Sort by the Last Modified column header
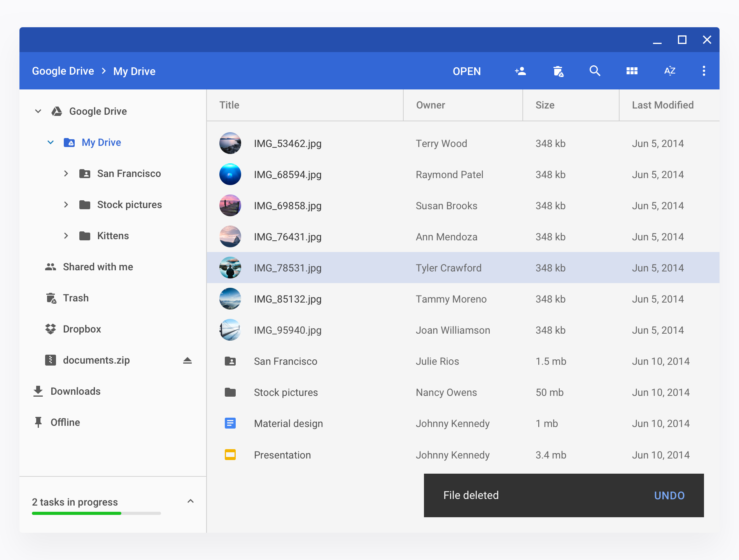Screen dimensions: 739x560 click(x=663, y=105)
